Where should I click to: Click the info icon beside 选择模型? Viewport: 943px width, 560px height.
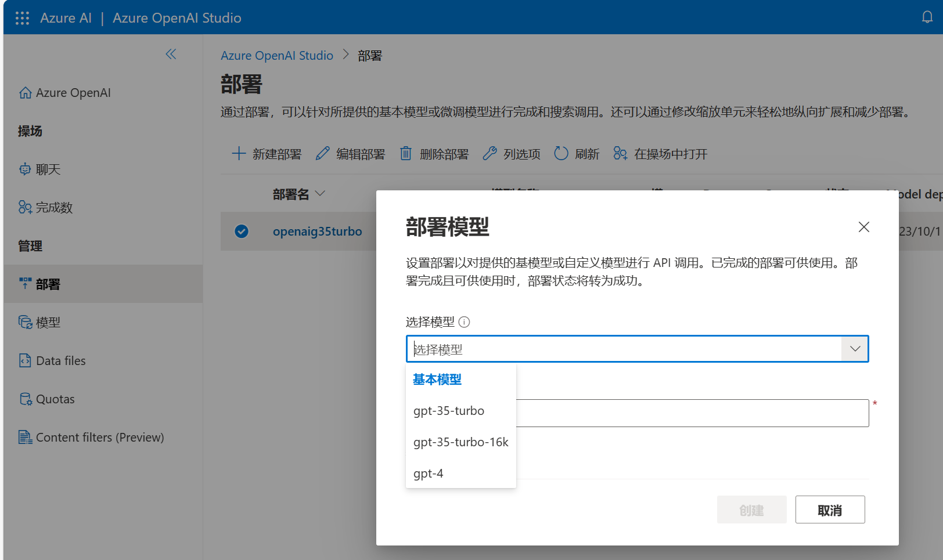(x=464, y=321)
